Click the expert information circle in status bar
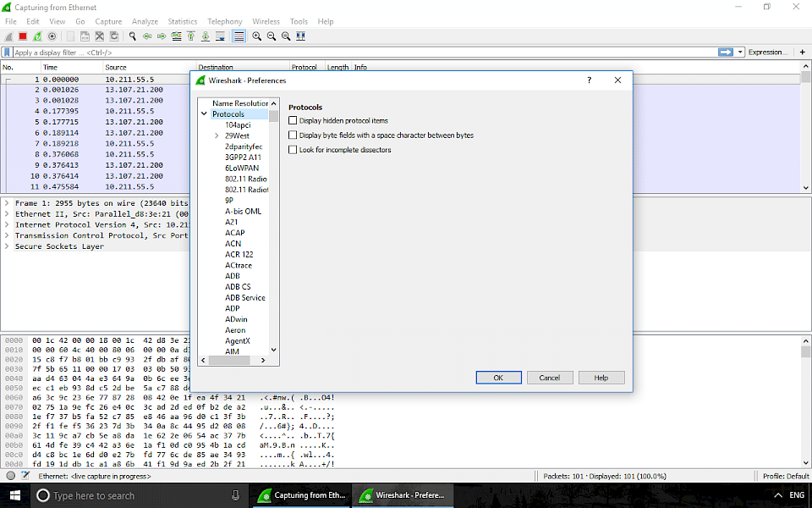The image size is (812, 508). 10,476
